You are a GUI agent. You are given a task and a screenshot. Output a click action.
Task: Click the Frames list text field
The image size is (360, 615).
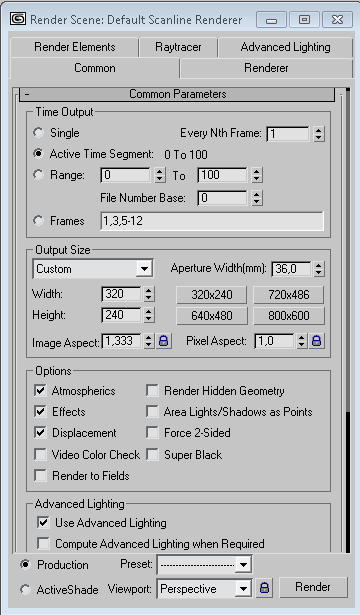pos(212,221)
